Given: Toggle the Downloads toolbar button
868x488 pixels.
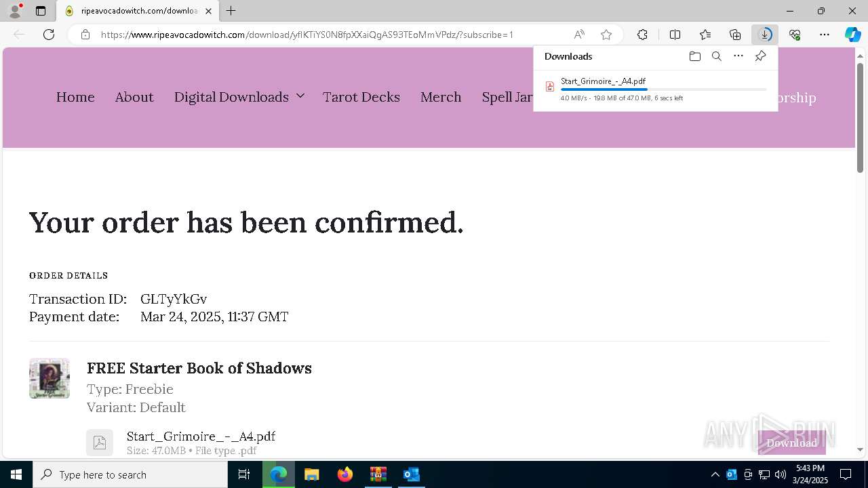Looking at the screenshot, I should (x=765, y=35).
